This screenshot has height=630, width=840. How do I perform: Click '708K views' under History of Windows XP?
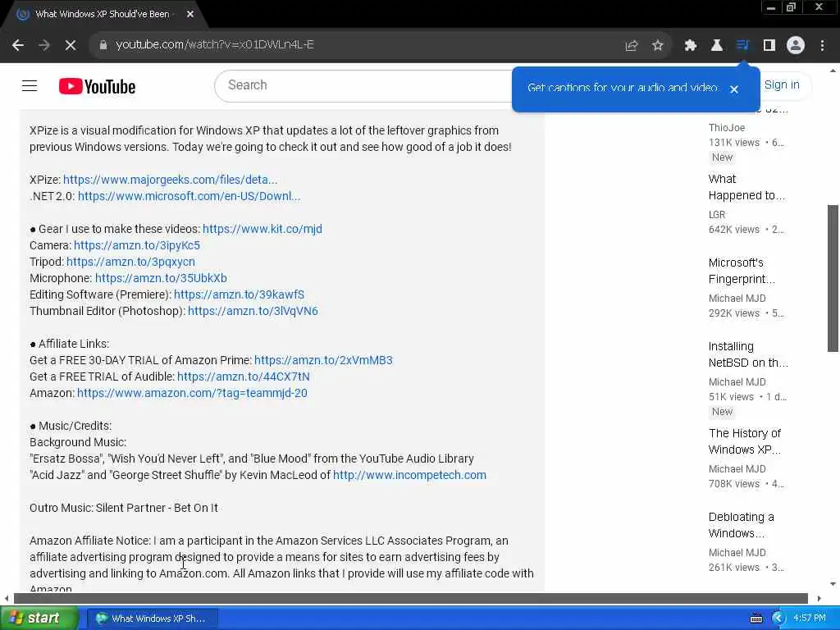[x=734, y=484]
